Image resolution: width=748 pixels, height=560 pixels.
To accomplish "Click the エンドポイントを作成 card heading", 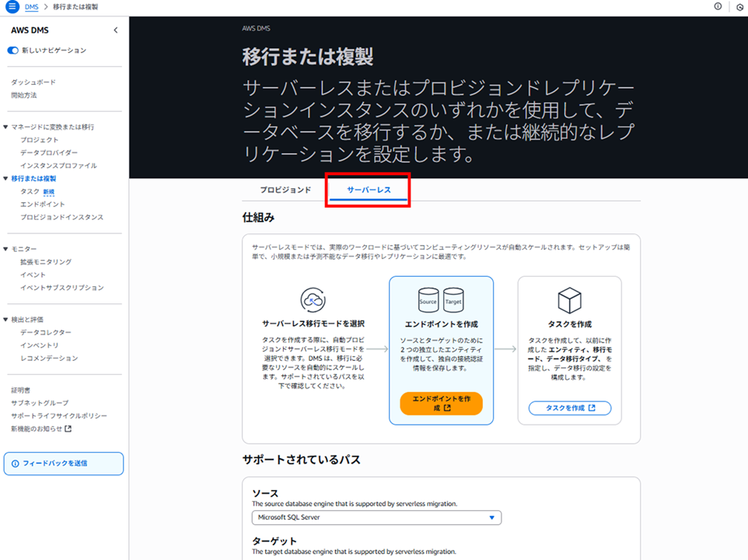I will [442, 324].
